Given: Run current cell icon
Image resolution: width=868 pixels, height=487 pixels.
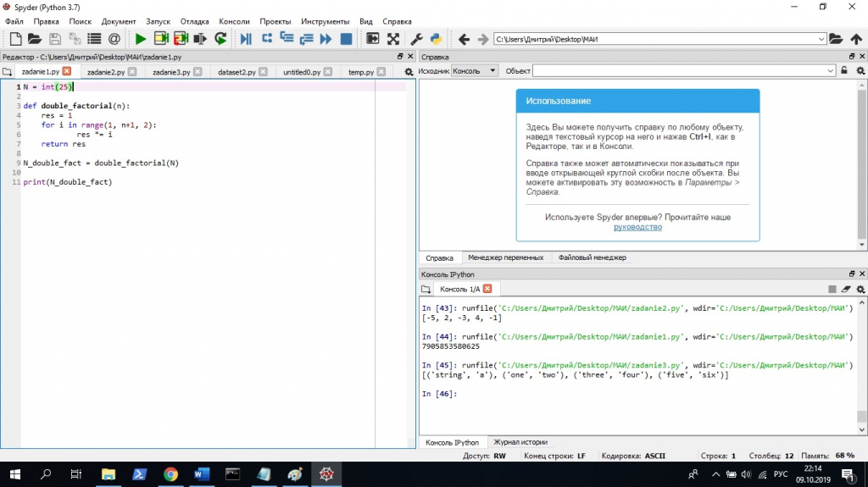Looking at the screenshot, I should point(161,39).
